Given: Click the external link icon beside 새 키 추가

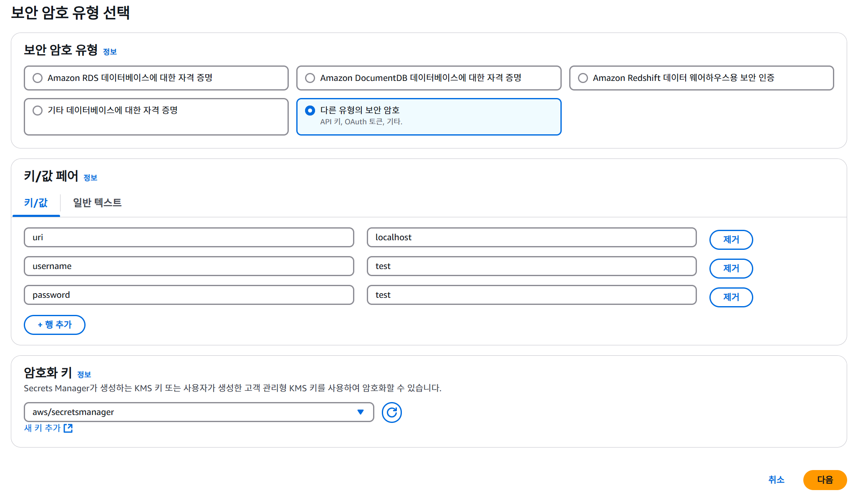Looking at the screenshot, I should pyautogui.click(x=68, y=428).
